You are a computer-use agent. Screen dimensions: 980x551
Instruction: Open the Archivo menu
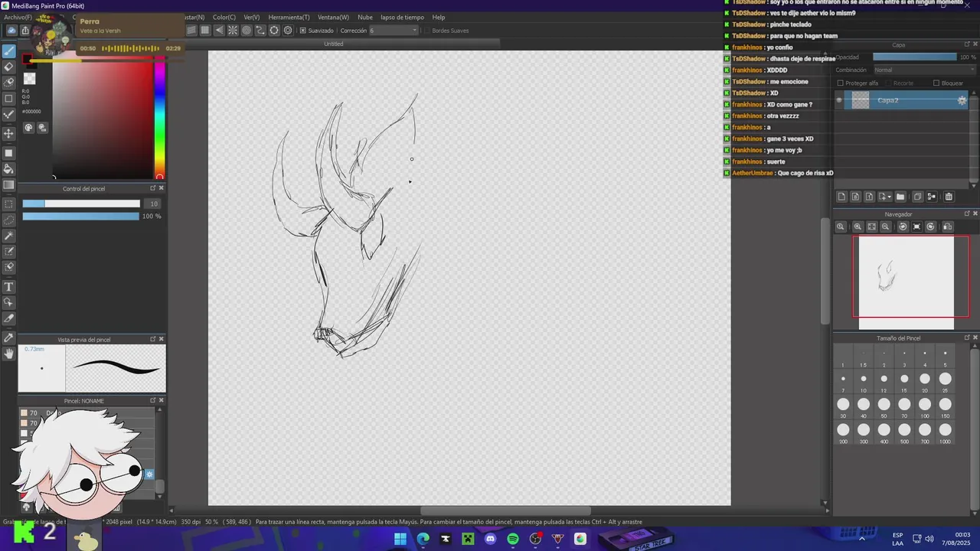point(18,17)
